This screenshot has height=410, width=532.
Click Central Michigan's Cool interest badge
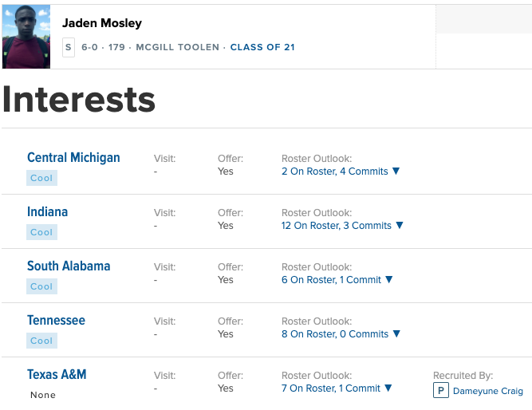pos(41,179)
